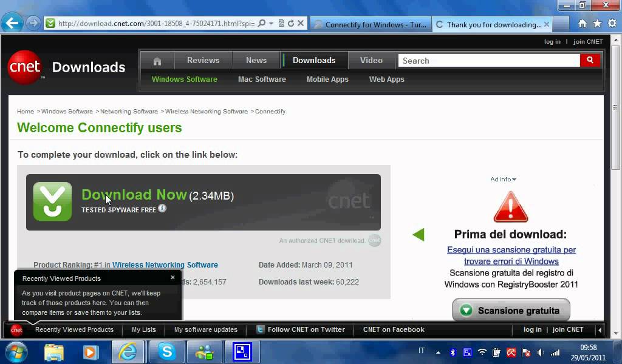Viewport: 622px width, 364px height.
Task: Click the browser Home icon
Action: coord(583,24)
